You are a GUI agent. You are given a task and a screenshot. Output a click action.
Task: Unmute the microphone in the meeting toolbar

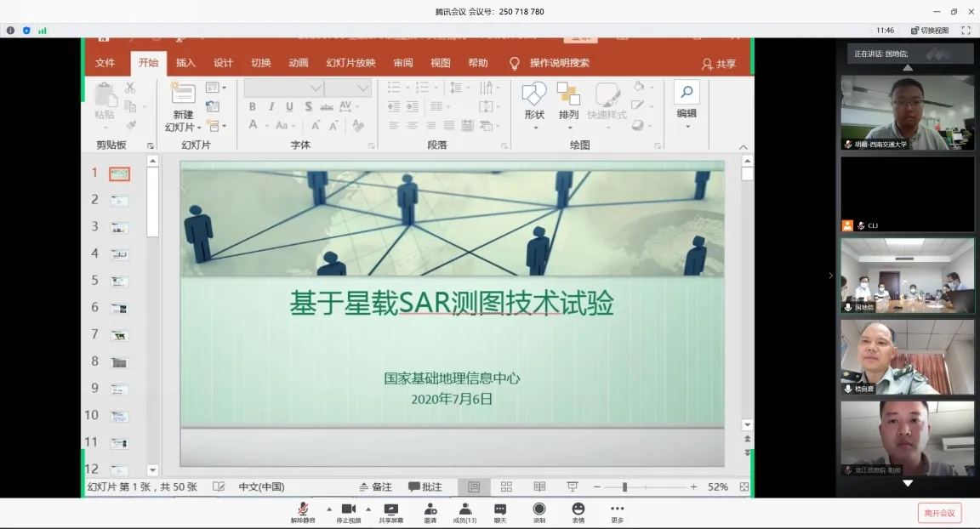coord(302,509)
